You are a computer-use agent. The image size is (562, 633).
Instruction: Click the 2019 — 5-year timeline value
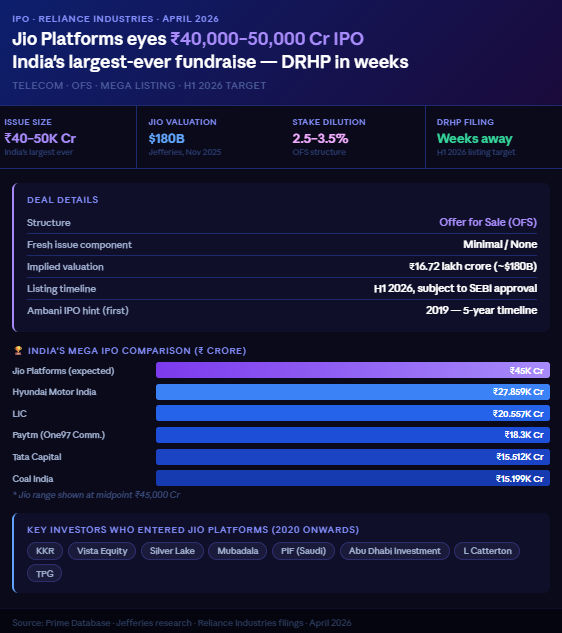481,310
